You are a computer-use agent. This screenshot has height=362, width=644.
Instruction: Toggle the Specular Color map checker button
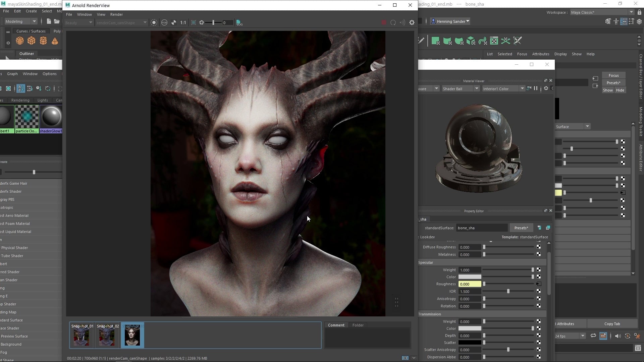(x=539, y=277)
